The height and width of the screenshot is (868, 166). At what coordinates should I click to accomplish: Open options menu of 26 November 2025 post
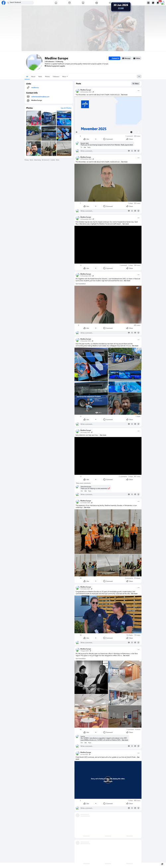138,218
